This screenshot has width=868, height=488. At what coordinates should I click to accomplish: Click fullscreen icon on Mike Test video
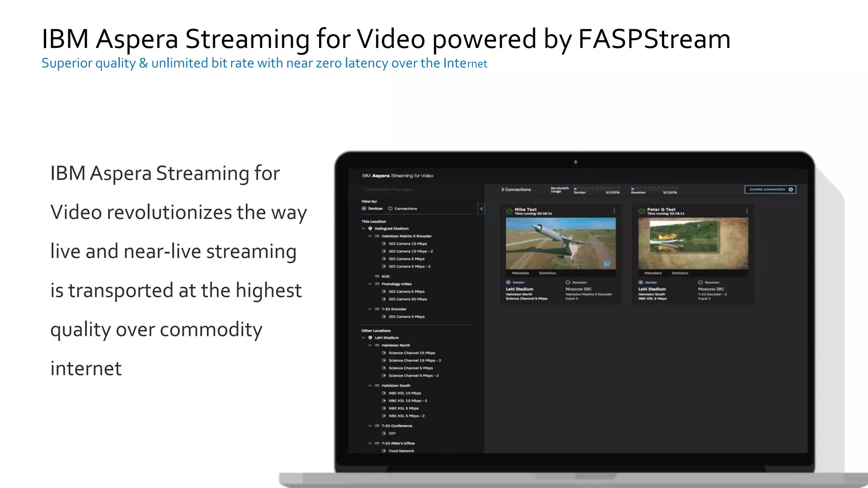tap(607, 264)
